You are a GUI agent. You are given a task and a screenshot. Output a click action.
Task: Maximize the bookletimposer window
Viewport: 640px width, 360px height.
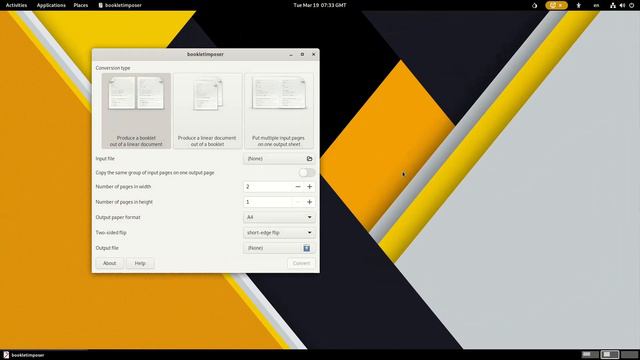pos(302,54)
